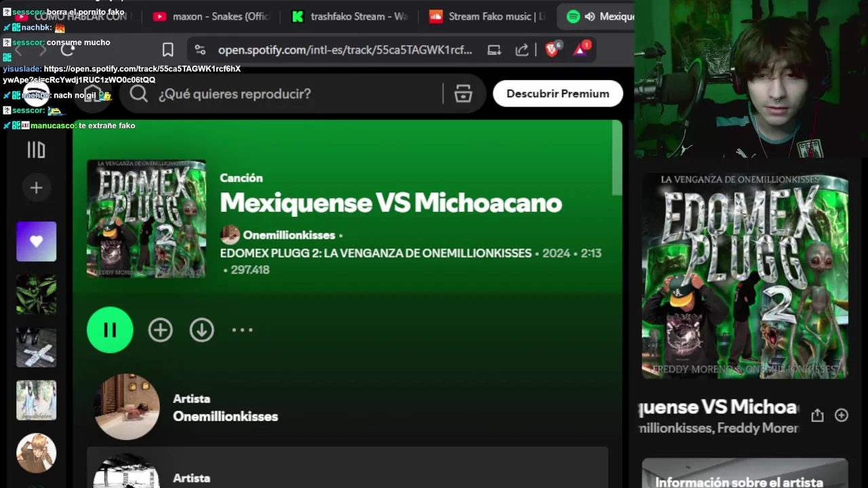This screenshot has width=868, height=488.
Task: Click the small Onemillionkisses avatar beside the artist name
Action: point(230,235)
